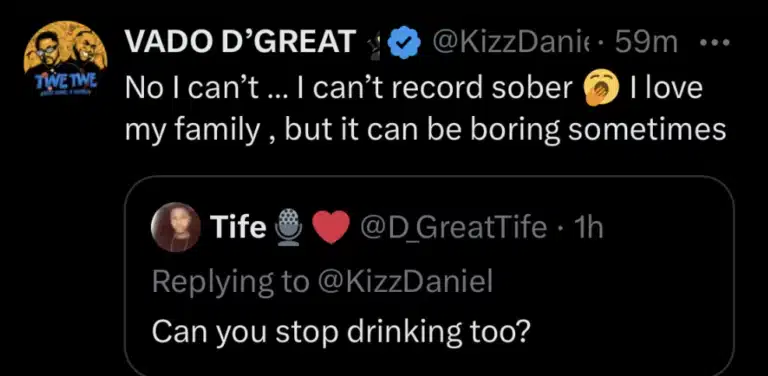Image resolution: width=768 pixels, height=376 pixels.
Task: Click the tweet text 'I can't record sober'
Action: pos(442,88)
